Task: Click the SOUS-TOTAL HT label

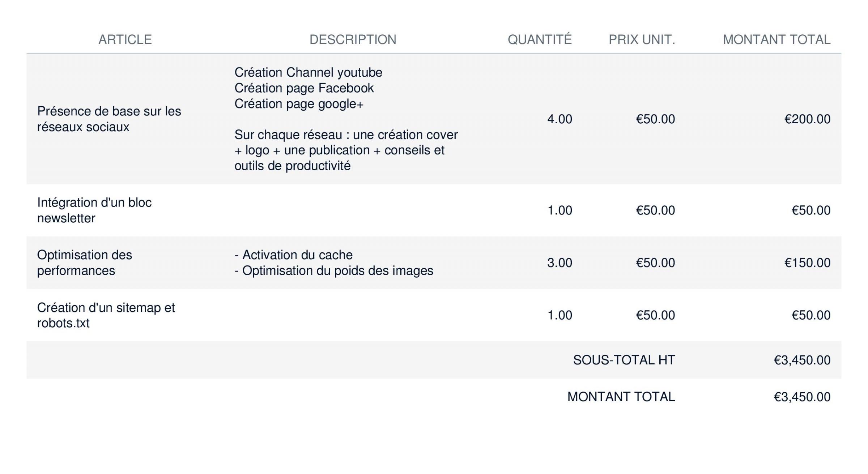Action: 624,360
